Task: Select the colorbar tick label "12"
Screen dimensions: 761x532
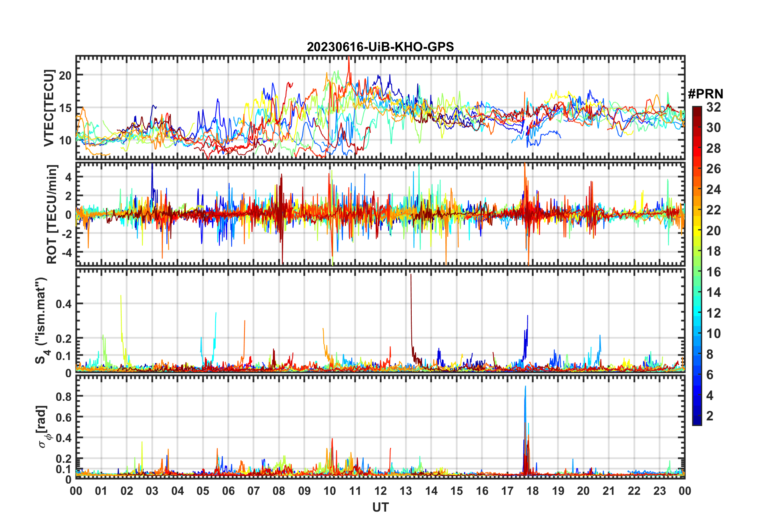Action: click(x=713, y=313)
